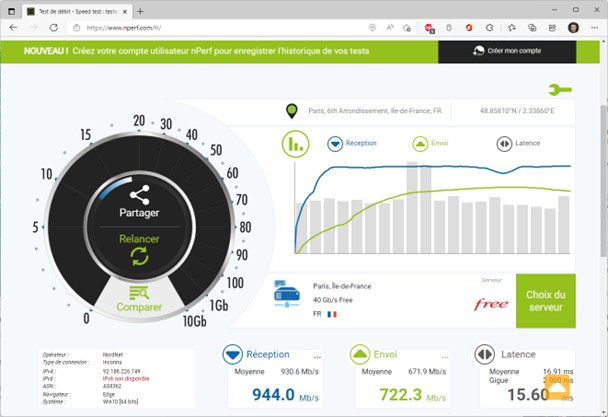Click the Comparer magnifier icon
Image resolution: width=608 pixels, height=417 pixels.
pos(139,293)
